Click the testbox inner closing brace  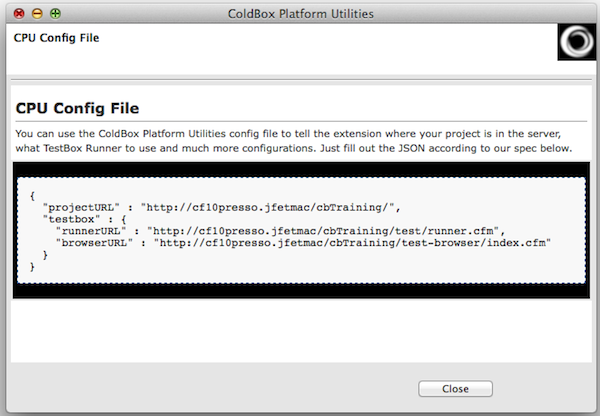(x=46, y=255)
